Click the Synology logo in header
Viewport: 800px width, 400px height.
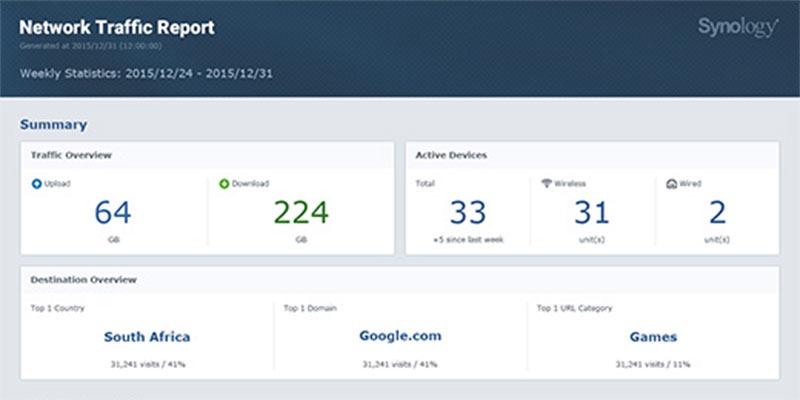(x=738, y=27)
